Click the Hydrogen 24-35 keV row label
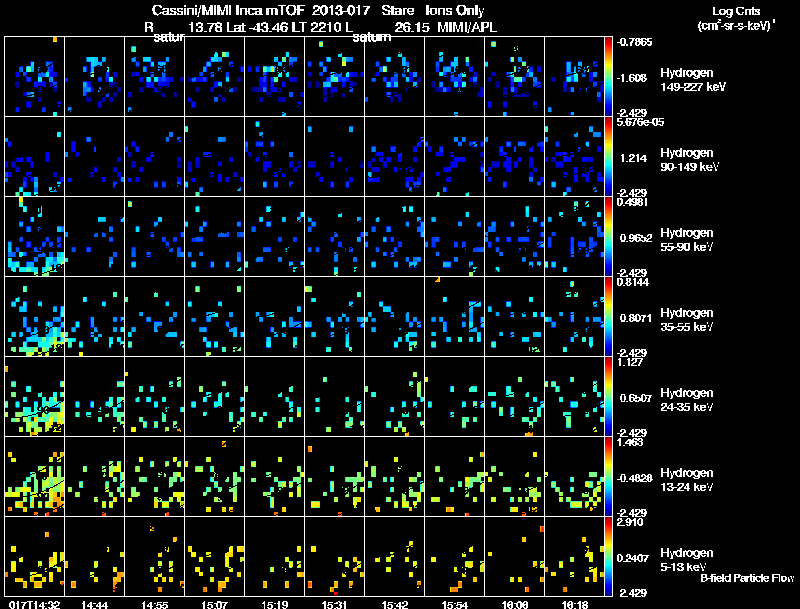The width and height of the screenshot is (800, 609). [x=687, y=400]
